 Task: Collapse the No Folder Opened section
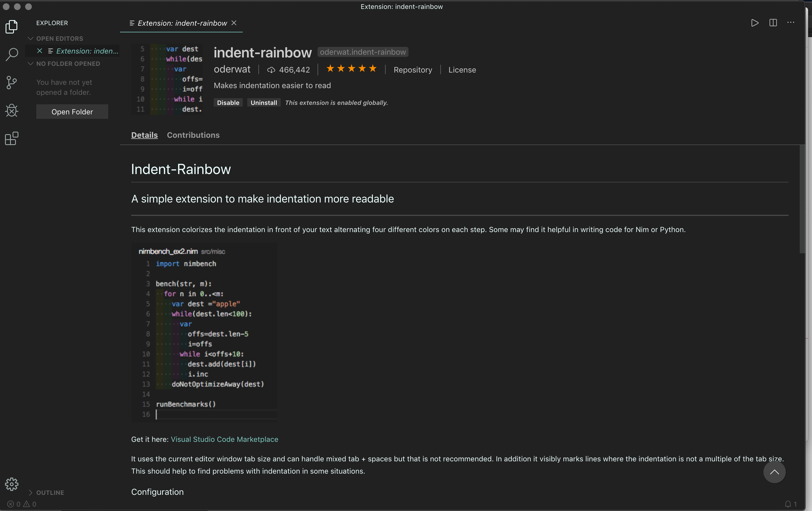coord(68,64)
